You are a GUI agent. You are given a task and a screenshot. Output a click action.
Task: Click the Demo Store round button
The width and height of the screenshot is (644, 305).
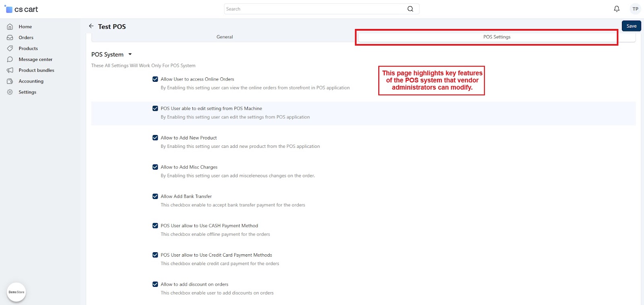click(17, 292)
